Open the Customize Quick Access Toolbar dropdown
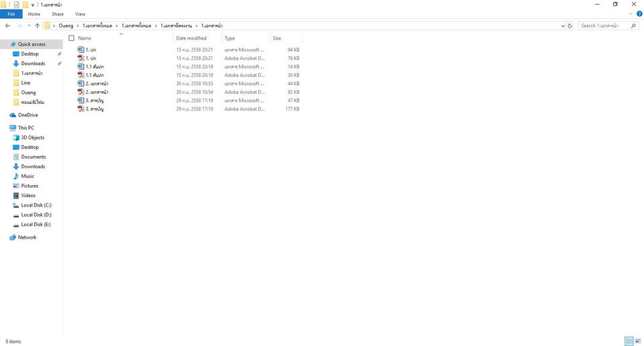This screenshot has height=346, width=644. pyautogui.click(x=33, y=5)
